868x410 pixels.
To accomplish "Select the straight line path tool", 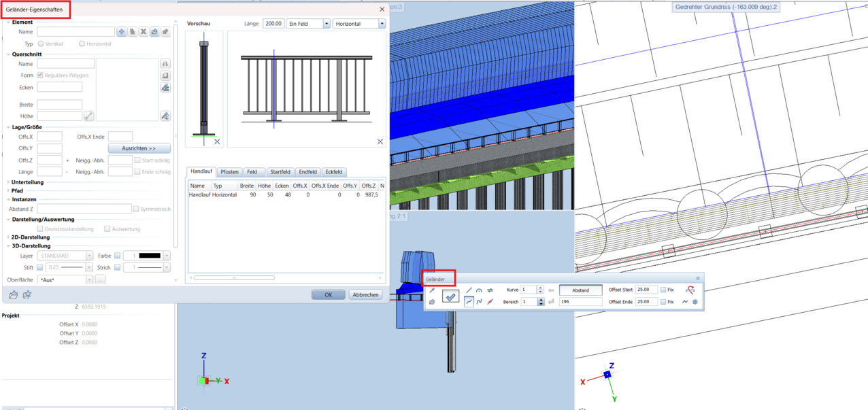I will (469, 290).
